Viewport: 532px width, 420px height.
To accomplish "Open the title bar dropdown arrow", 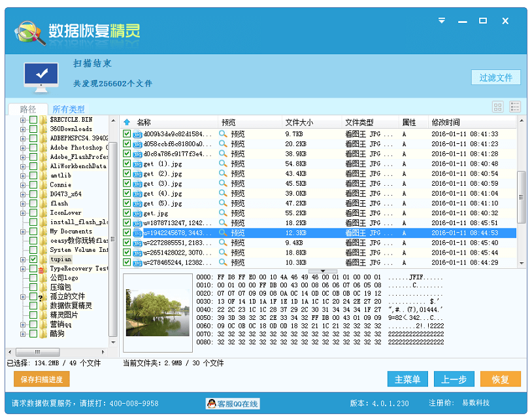I will pos(441,20).
